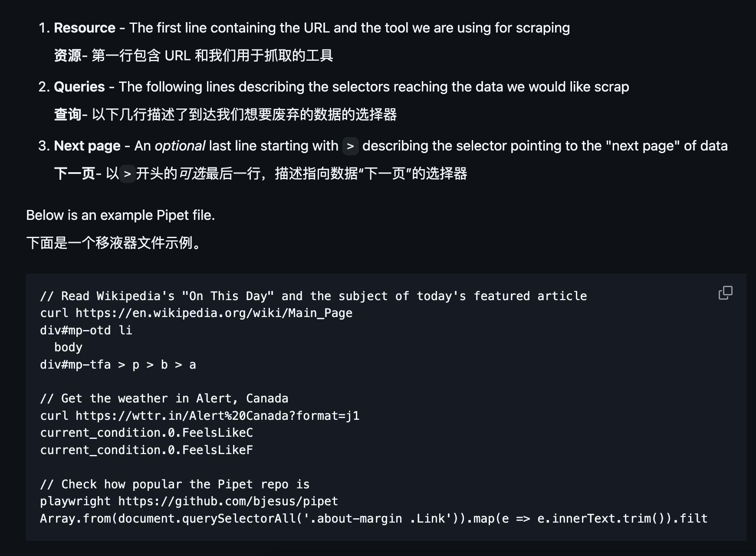Screen dimensions: 756x556
Task: Click the Array.from querySelectorAll code line
Action: point(374,519)
